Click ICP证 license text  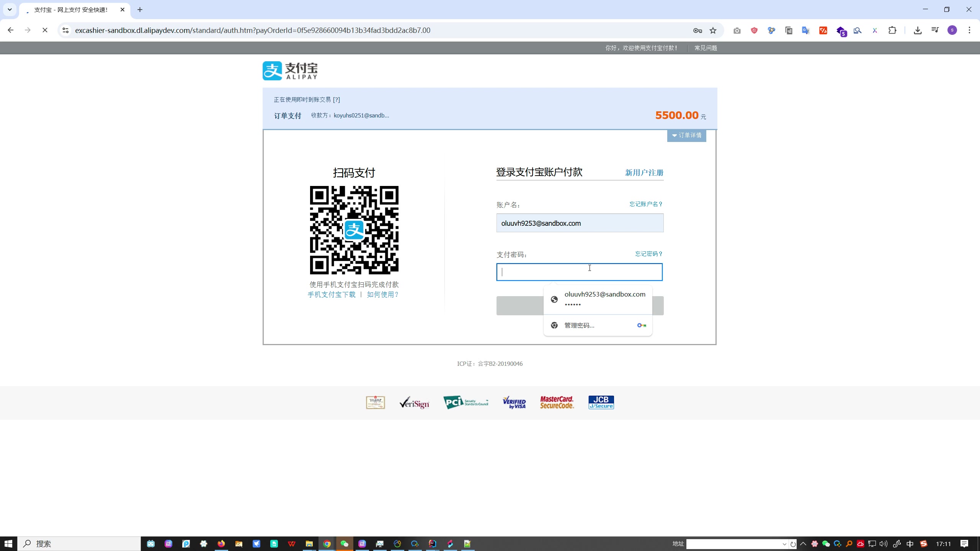(x=490, y=364)
